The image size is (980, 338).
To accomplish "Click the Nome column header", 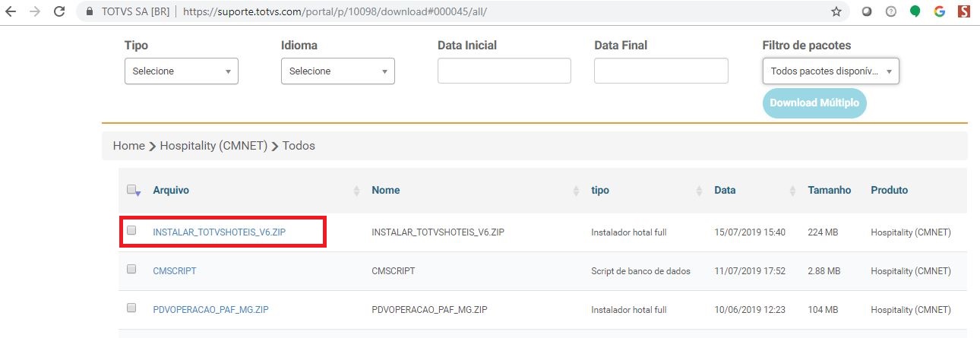I will (386, 190).
